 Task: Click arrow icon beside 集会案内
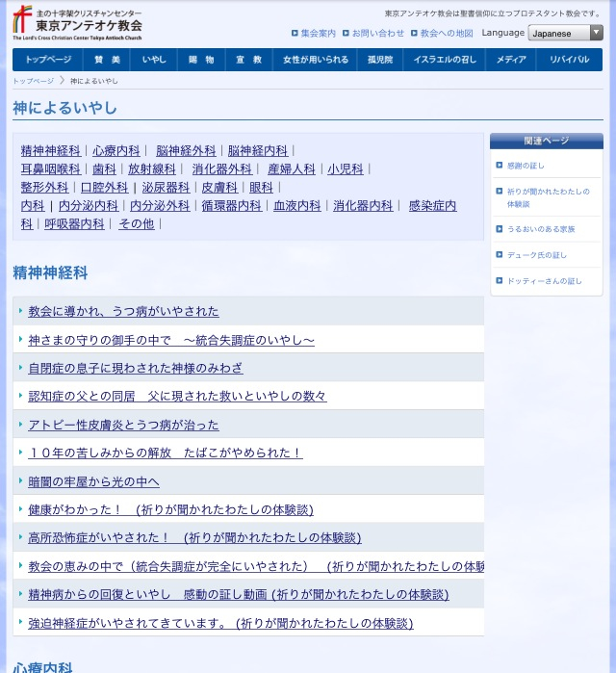[x=295, y=34]
